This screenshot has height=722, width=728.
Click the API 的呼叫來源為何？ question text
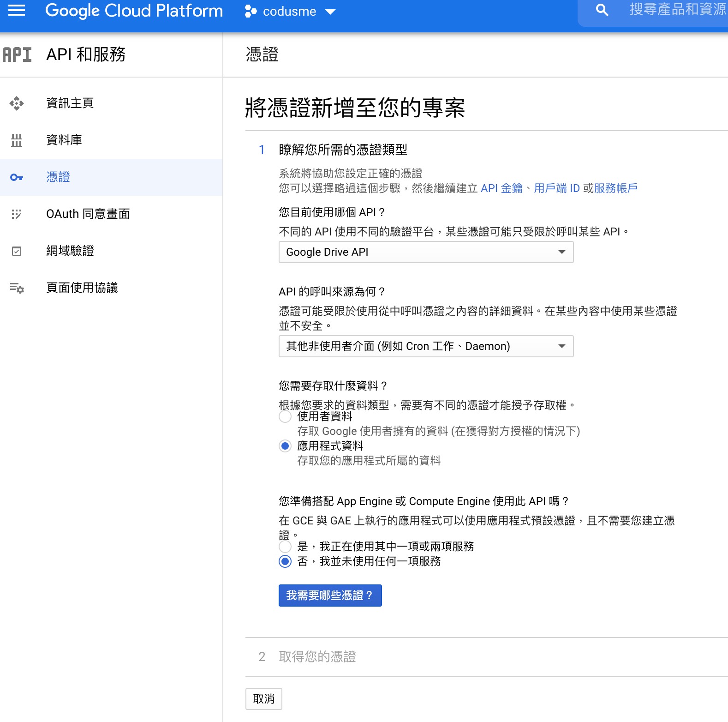332,292
